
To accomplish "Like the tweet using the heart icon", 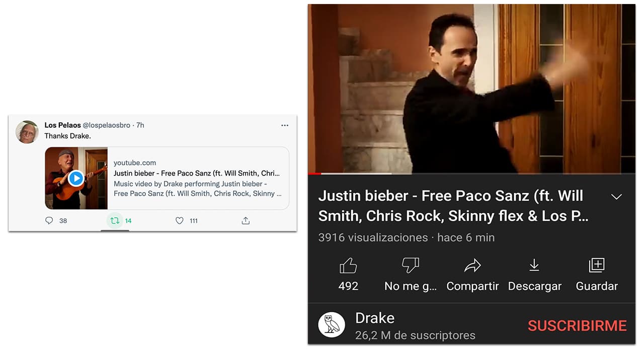I will (179, 220).
